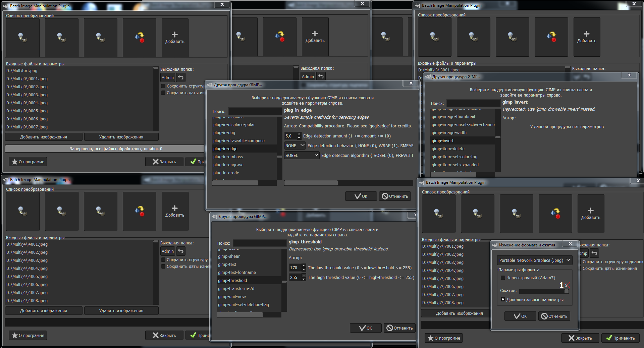The height and width of the screenshot is (348, 644).
Task: Select gimp-unit-new in procedure list
Action: (x=249, y=297)
